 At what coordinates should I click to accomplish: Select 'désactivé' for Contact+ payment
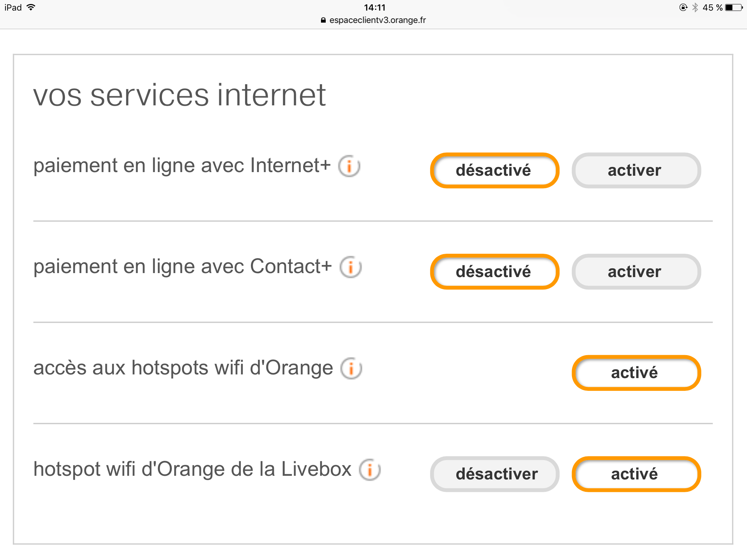494,272
